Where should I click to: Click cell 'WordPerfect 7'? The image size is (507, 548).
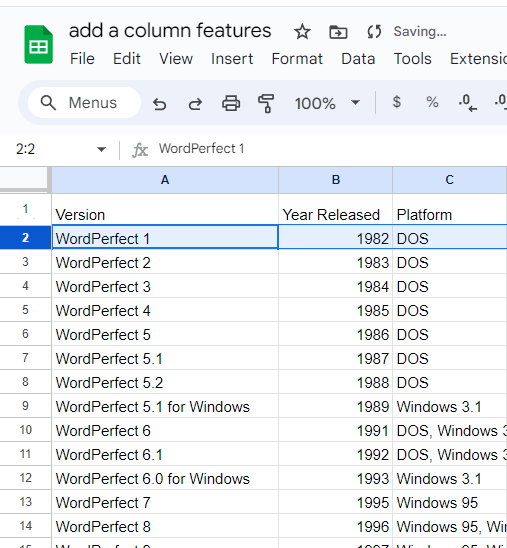[x=165, y=502]
